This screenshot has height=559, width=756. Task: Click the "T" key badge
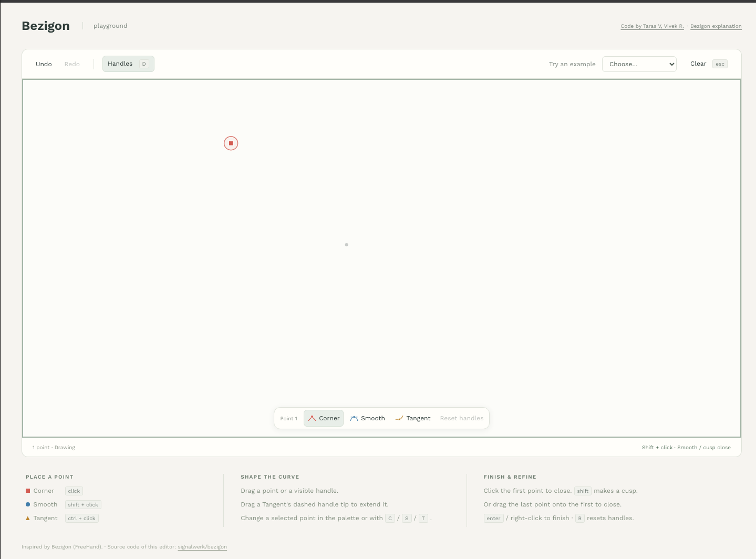(x=423, y=519)
